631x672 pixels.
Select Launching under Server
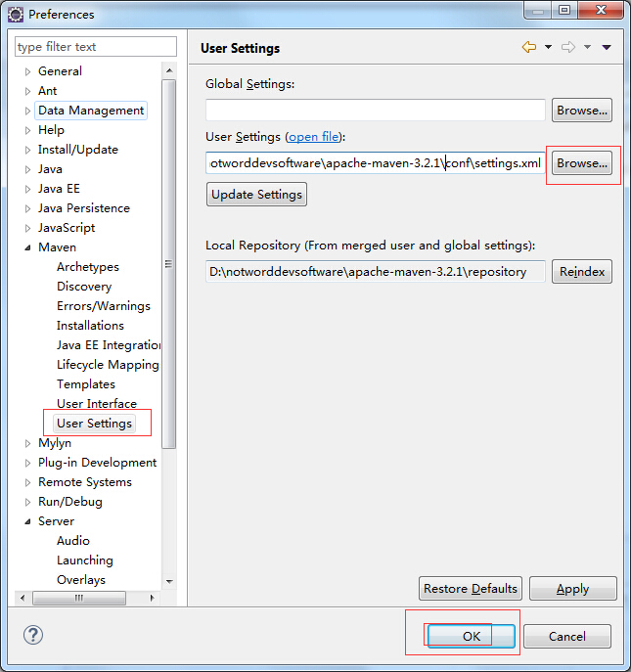(85, 560)
